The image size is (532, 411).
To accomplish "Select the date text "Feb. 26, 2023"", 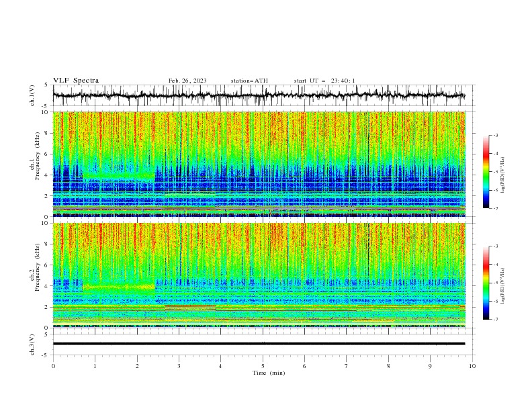I will click(187, 81).
